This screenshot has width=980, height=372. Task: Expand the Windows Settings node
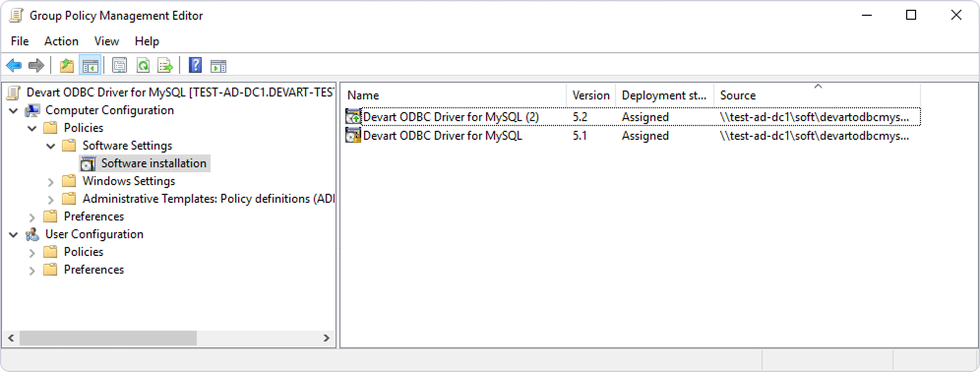(51, 181)
